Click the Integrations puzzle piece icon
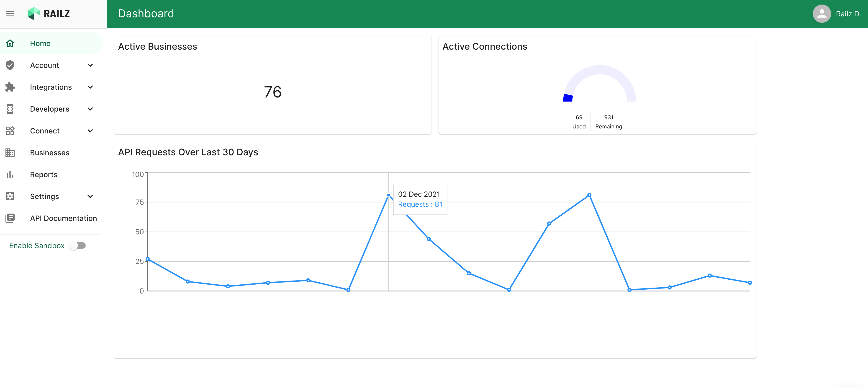The width and height of the screenshot is (868, 388). tap(10, 87)
